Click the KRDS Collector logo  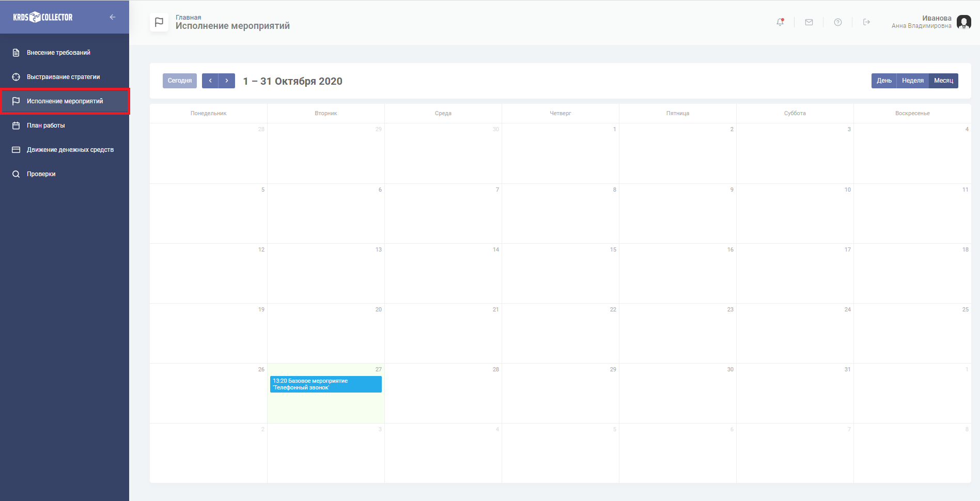(x=43, y=17)
